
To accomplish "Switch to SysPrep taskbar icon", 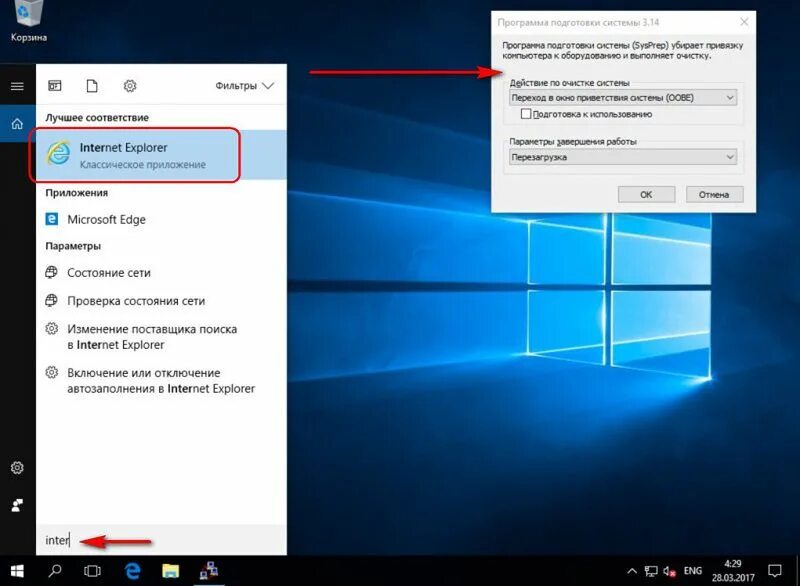I will pos(209,571).
